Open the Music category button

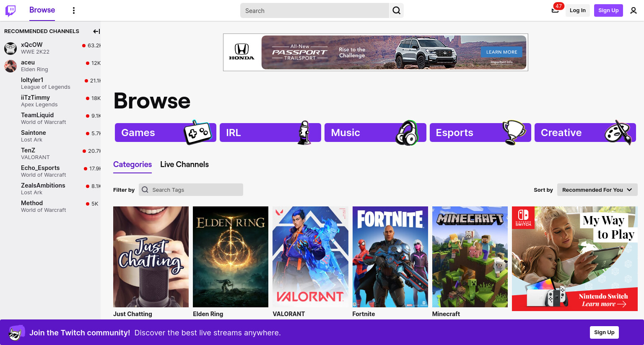coord(375,133)
